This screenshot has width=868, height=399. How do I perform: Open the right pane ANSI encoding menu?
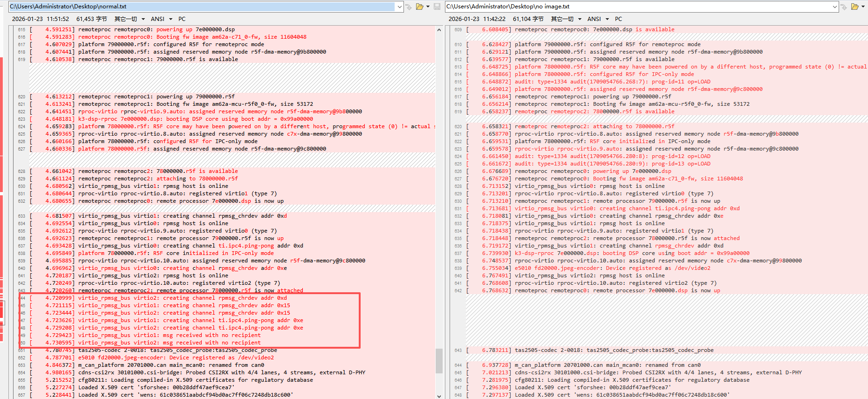(x=598, y=19)
